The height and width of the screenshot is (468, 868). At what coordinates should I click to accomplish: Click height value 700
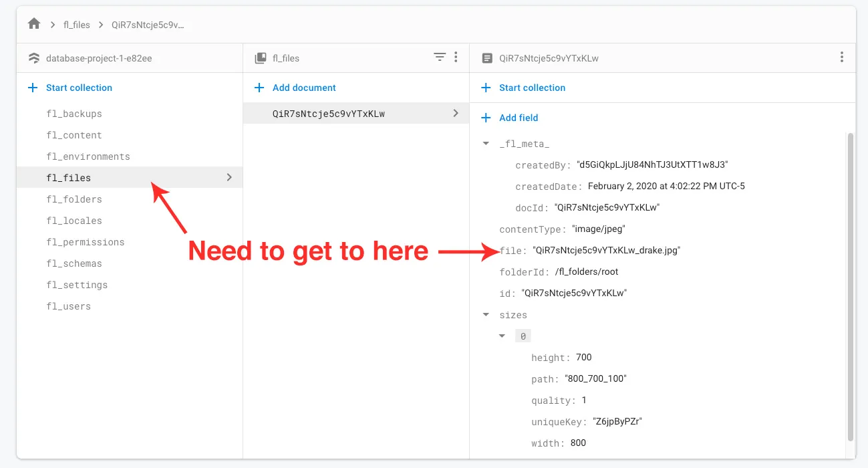[584, 358]
